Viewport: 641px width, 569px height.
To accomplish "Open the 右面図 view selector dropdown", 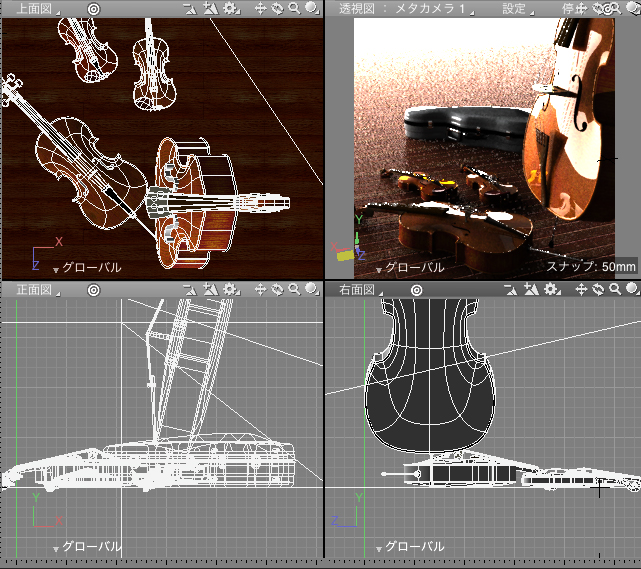I will click(360, 290).
